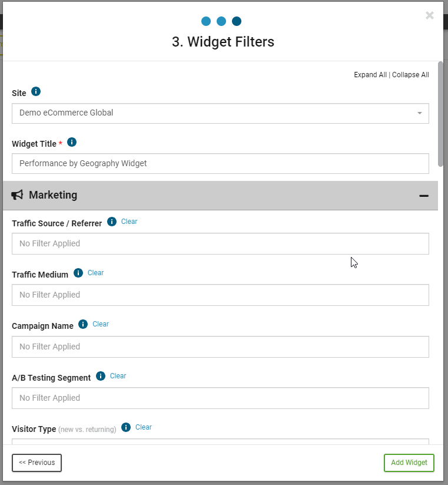
Task: Click the Campaign Name info icon
Action: tap(83, 325)
